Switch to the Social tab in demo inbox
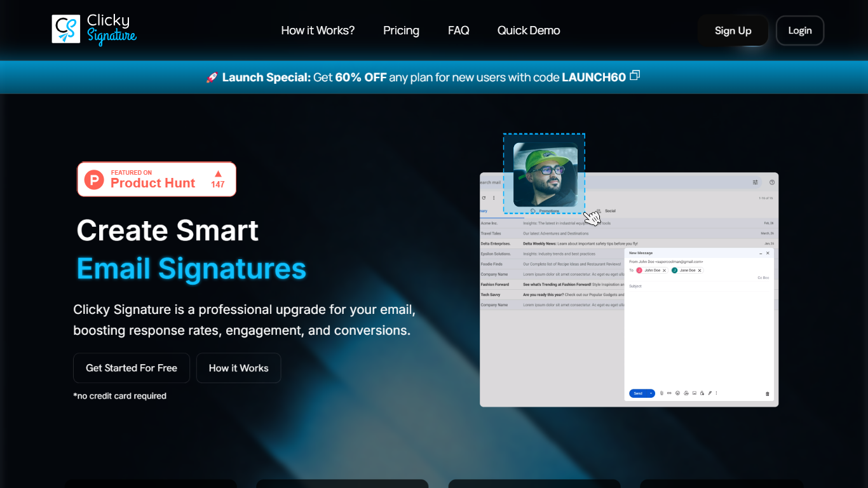This screenshot has width=868, height=488. tap(606, 211)
